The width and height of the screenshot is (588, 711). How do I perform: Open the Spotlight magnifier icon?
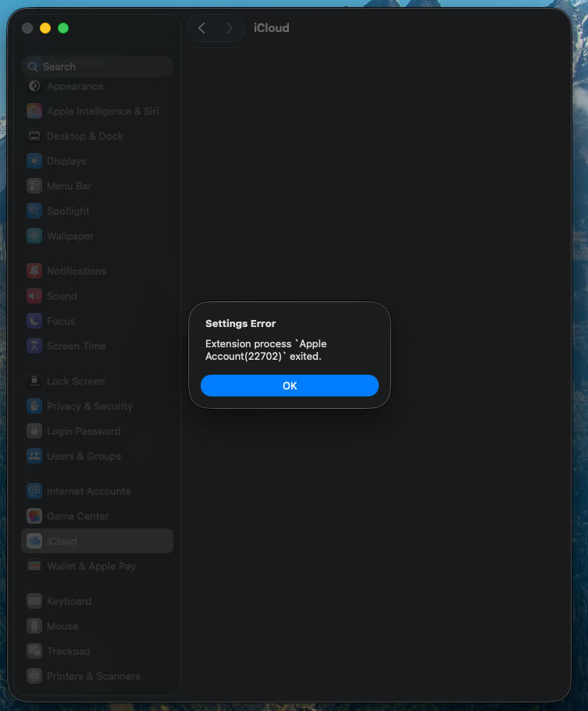34,211
